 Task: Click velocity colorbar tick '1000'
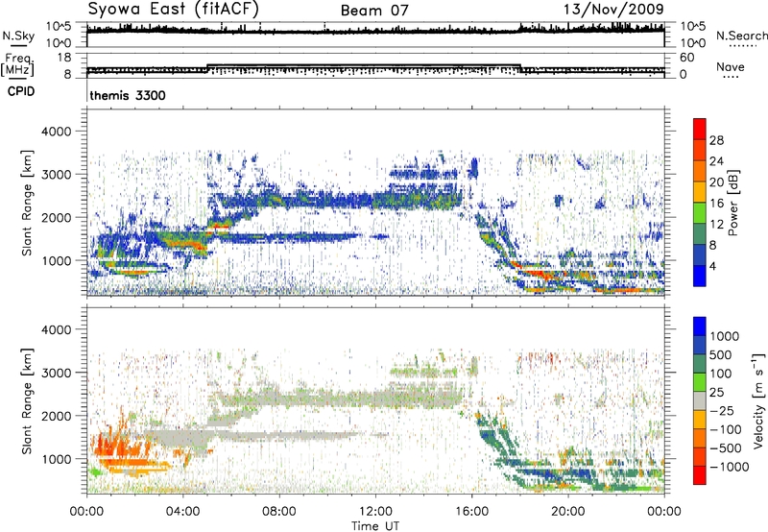[725, 336]
